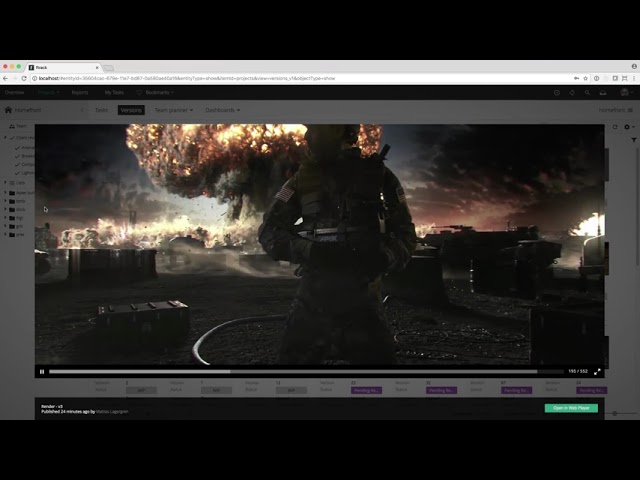Click the Chrome profile avatar icon

coord(634,66)
